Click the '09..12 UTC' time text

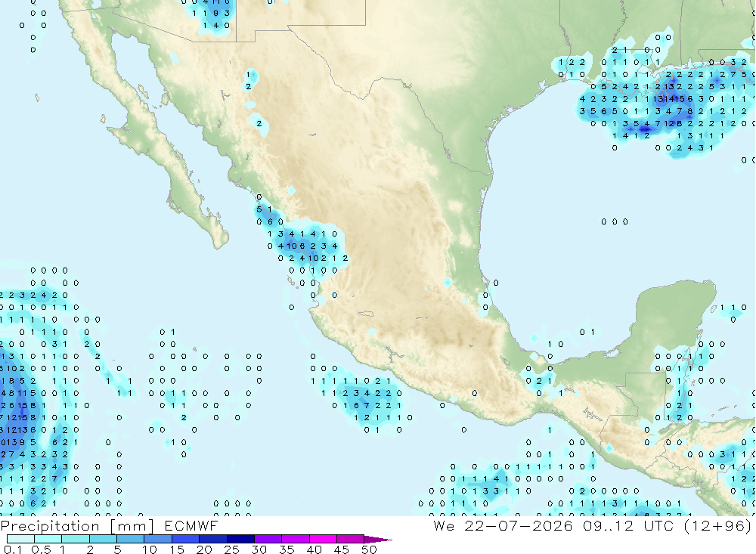pos(627,525)
